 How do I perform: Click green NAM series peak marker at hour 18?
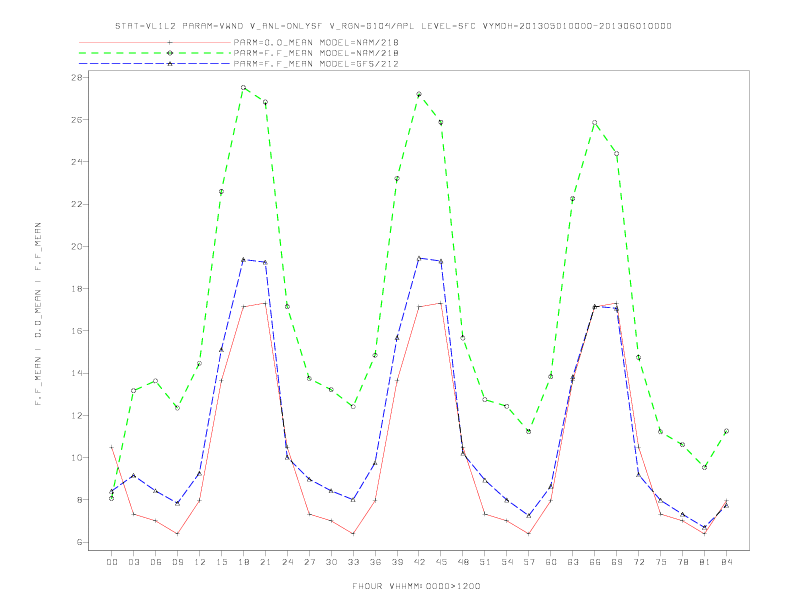click(x=243, y=87)
